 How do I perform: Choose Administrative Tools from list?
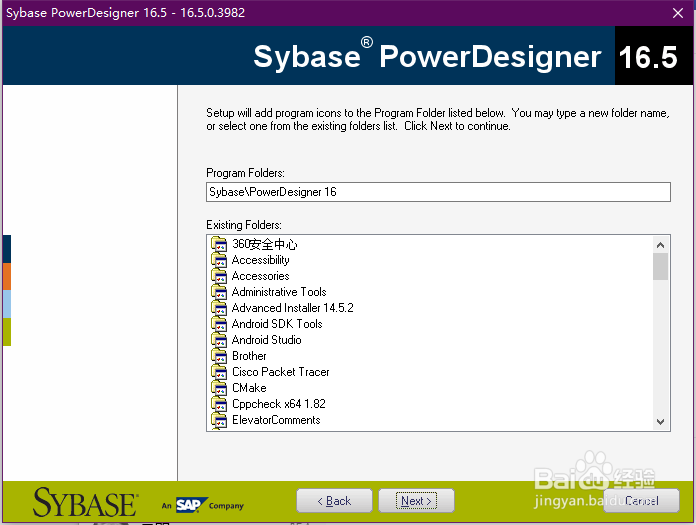point(279,292)
